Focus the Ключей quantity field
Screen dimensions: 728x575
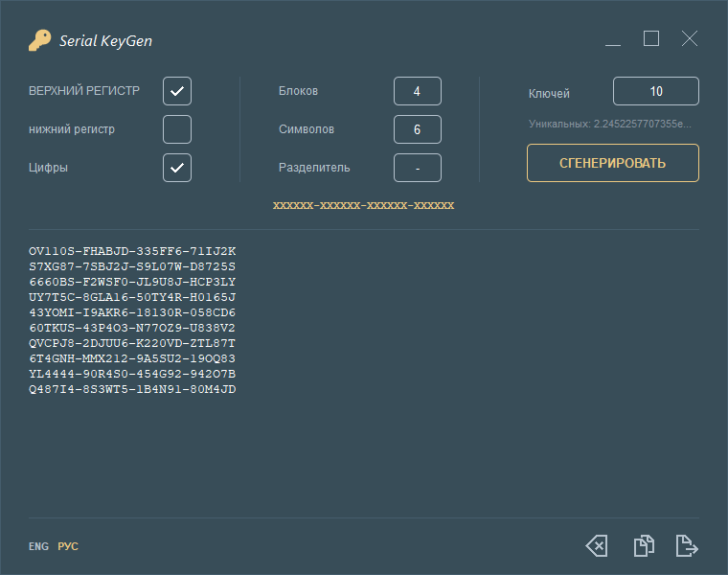[x=655, y=91]
